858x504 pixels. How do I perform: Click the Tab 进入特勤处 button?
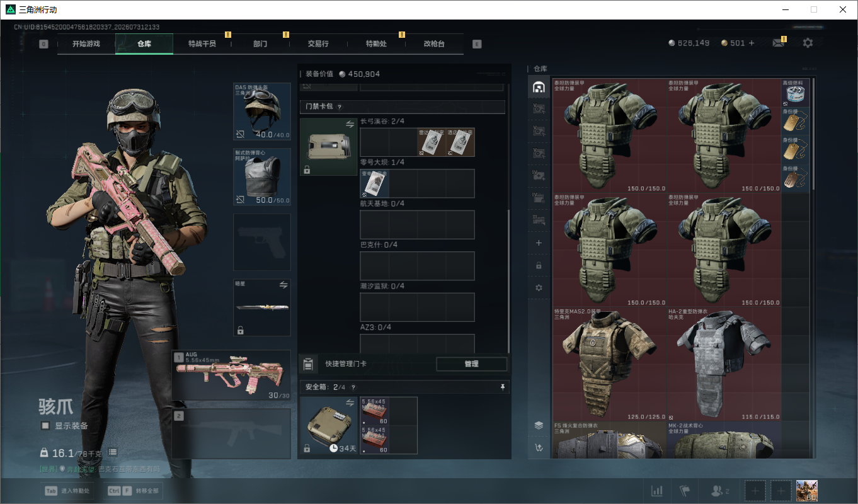[66, 490]
